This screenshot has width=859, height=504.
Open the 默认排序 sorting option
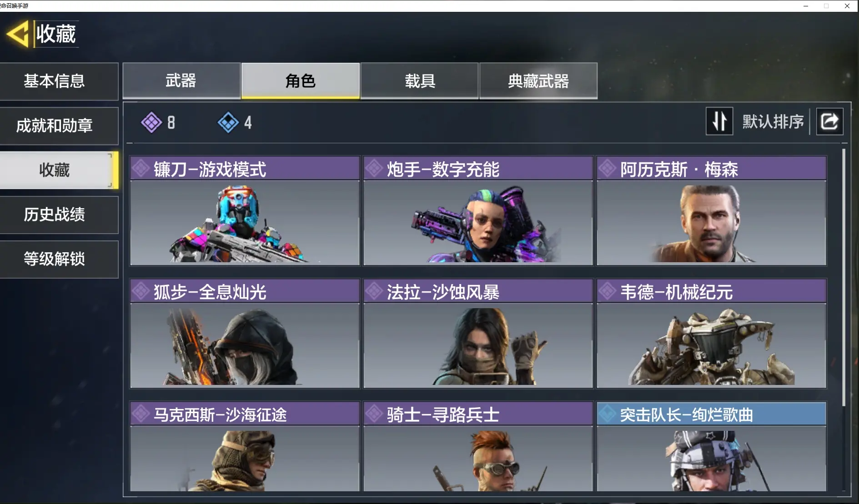tap(773, 121)
